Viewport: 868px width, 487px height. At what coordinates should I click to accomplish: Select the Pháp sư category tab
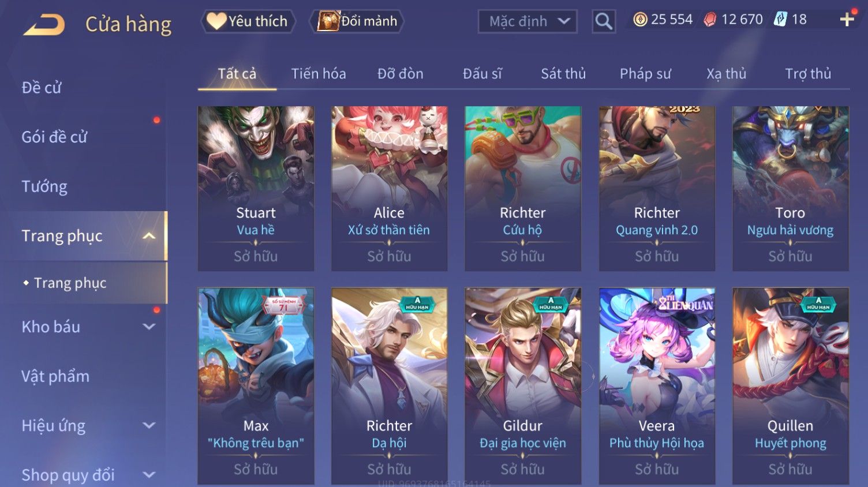(645, 74)
